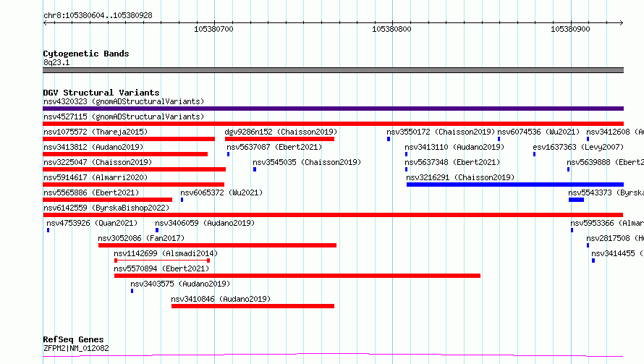Open nsv4527115 gnomADStructuralVariants label
The height and width of the screenshot is (364, 644).
click(124, 117)
